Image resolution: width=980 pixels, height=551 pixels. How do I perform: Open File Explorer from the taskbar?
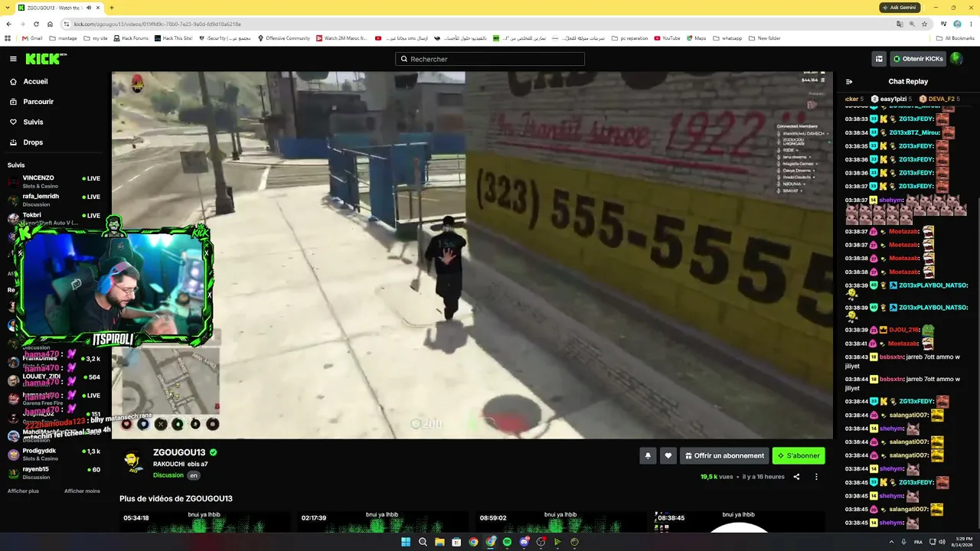pyautogui.click(x=439, y=542)
